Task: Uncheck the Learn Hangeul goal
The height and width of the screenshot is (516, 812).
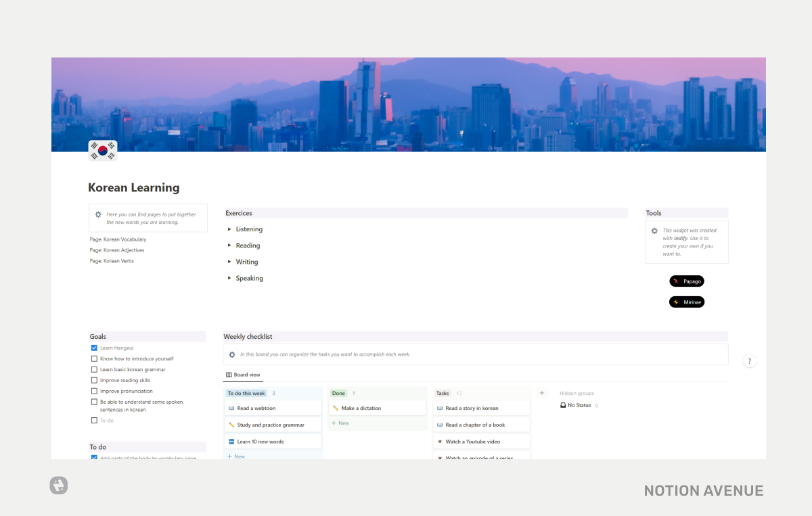Action: coord(94,348)
